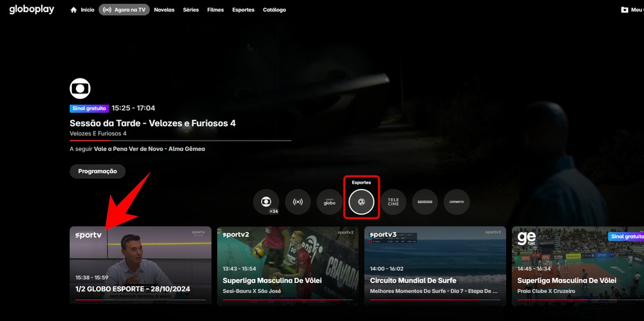Click the folder icon at top right
The width and height of the screenshot is (644, 321).
coord(625,10)
